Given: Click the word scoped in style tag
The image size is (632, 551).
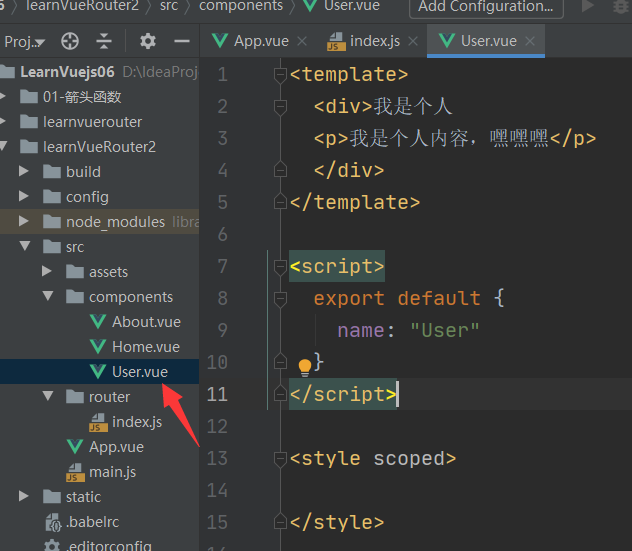Looking at the screenshot, I should click(409, 459).
